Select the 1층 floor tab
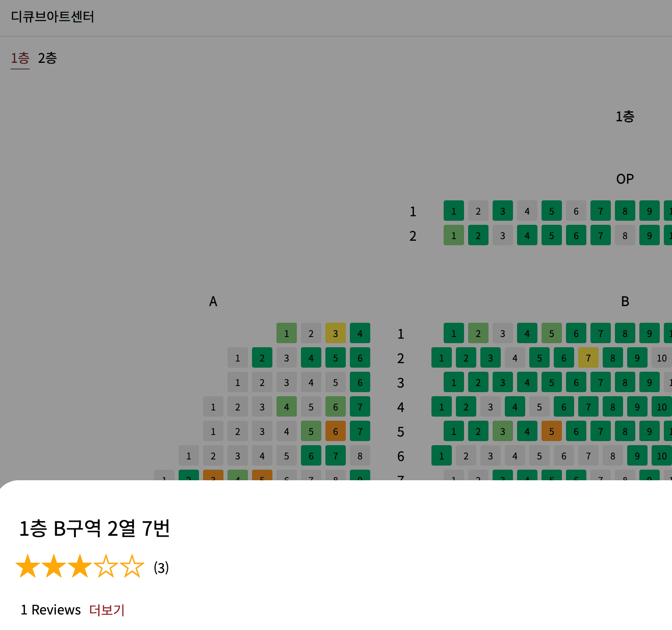This screenshot has height=630, width=672. [x=20, y=59]
